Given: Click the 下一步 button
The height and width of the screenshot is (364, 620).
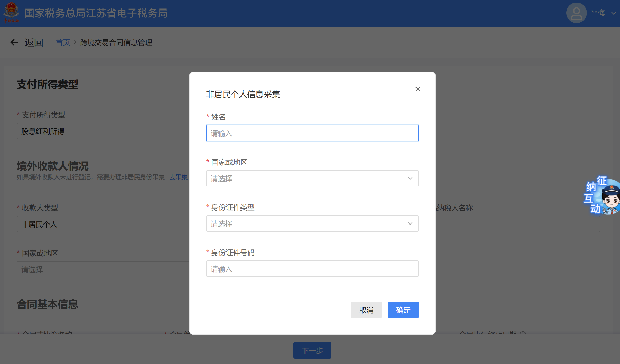Looking at the screenshot, I should click(312, 350).
